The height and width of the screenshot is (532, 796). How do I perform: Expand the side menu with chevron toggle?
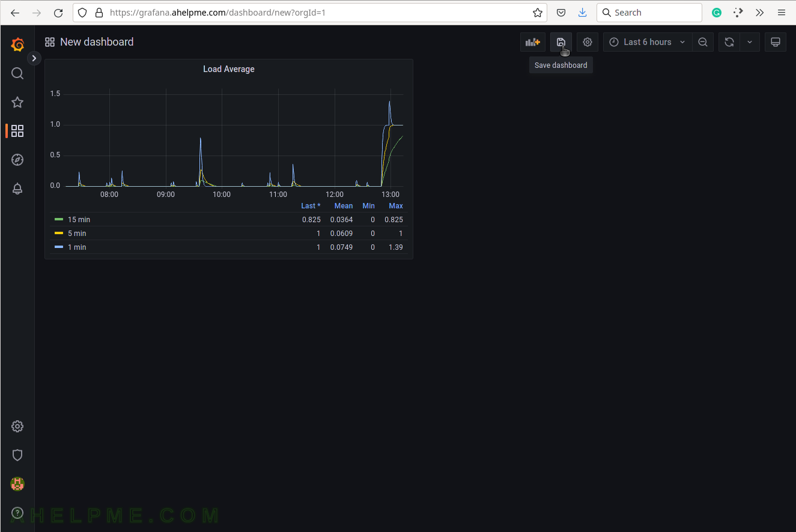coord(34,58)
